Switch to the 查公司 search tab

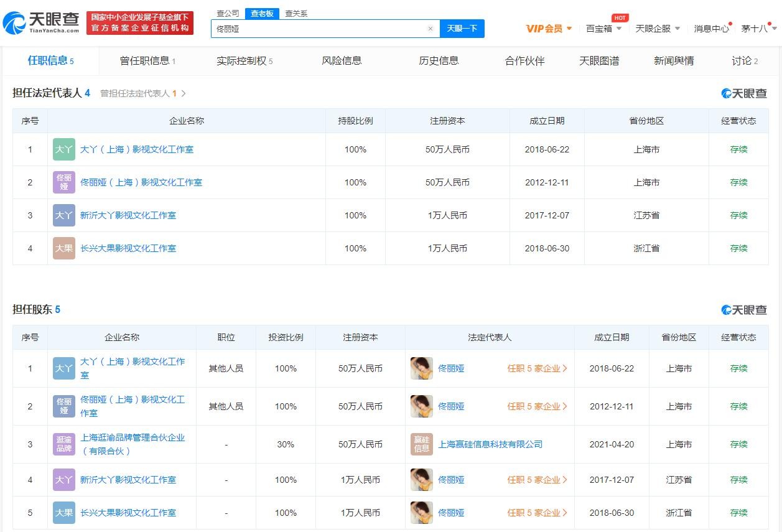(227, 14)
